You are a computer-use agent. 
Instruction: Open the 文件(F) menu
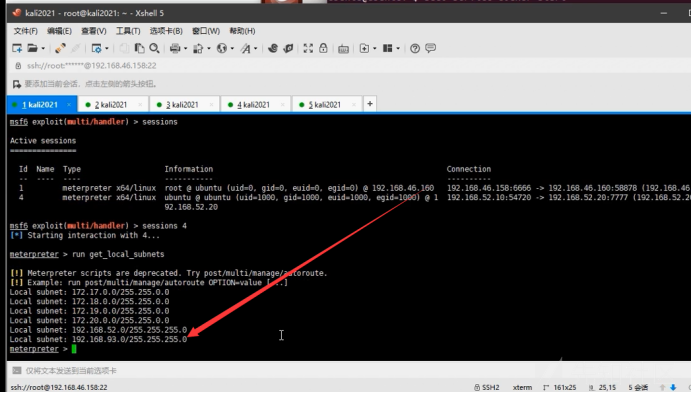point(25,31)
